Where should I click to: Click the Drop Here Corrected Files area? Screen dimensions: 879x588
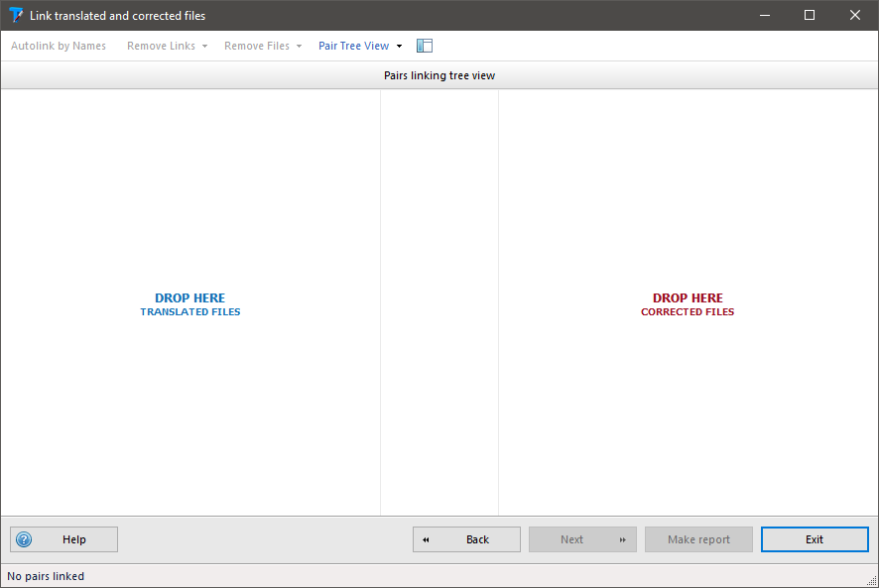tap(688, 303)
